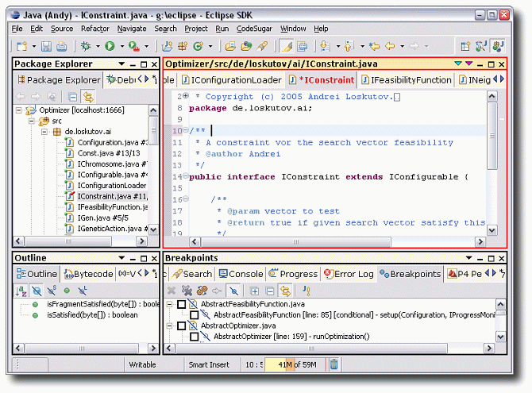Click the New wizard toolbar icon
Screen dimensions: 532x393
[22, 46]
